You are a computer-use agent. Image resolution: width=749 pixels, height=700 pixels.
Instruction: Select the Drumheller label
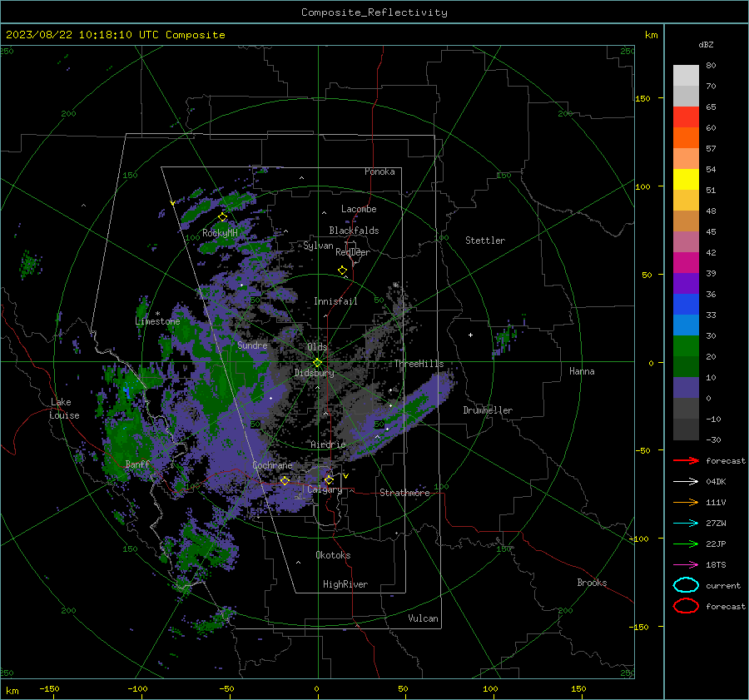tap(488, 410)
